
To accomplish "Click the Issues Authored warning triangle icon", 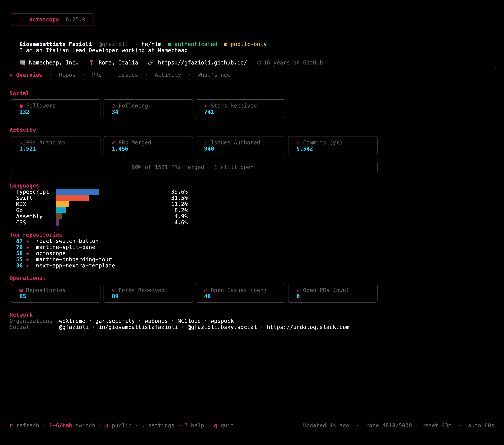I will 206,143.
